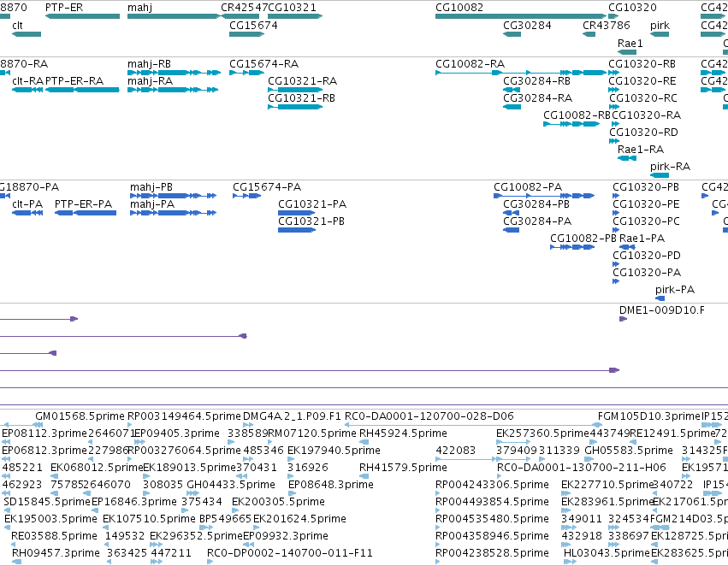The image size is (728, 566).
Task: Select the CG10320-RD transcript label
Action: pos(643,133)
